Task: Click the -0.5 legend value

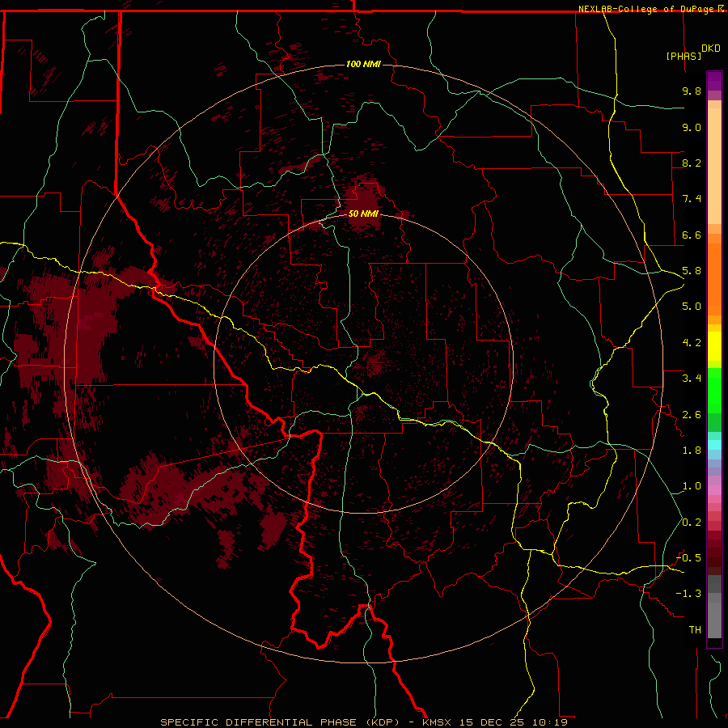Action: [x=688, y=558]
